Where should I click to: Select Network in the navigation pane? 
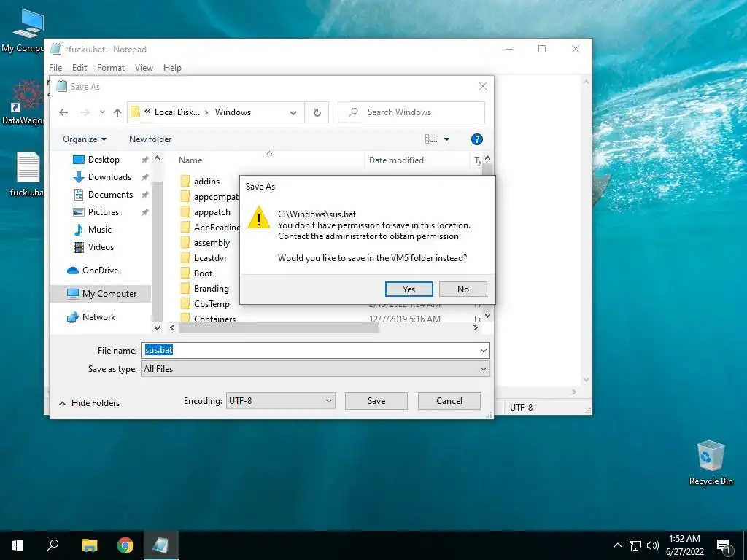(x=98, y=317)
